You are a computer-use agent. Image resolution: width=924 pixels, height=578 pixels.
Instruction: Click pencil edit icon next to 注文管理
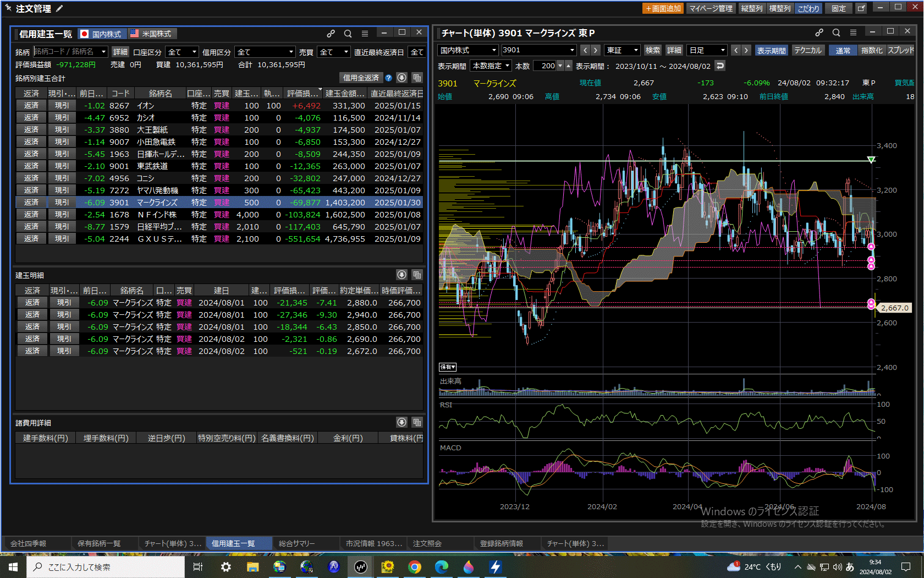pos(59,8)
